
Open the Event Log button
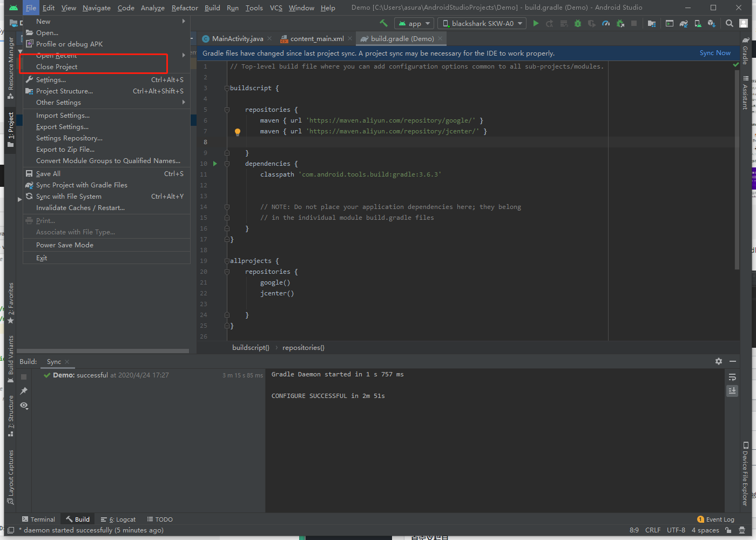[716, 519]
